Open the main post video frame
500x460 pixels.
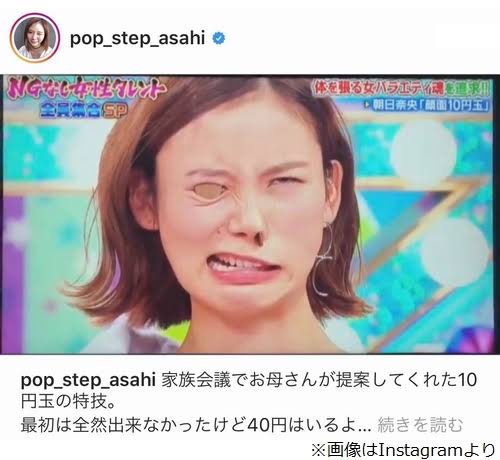248,214
